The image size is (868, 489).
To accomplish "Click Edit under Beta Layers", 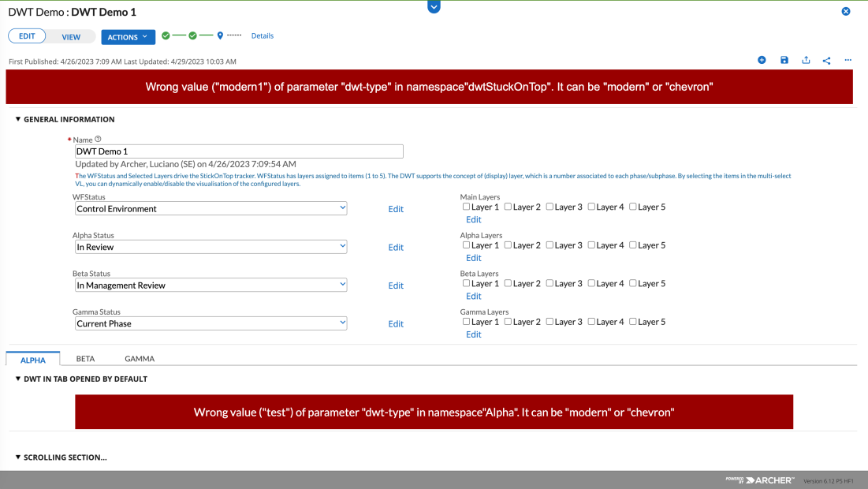I will tap(473, 296).
